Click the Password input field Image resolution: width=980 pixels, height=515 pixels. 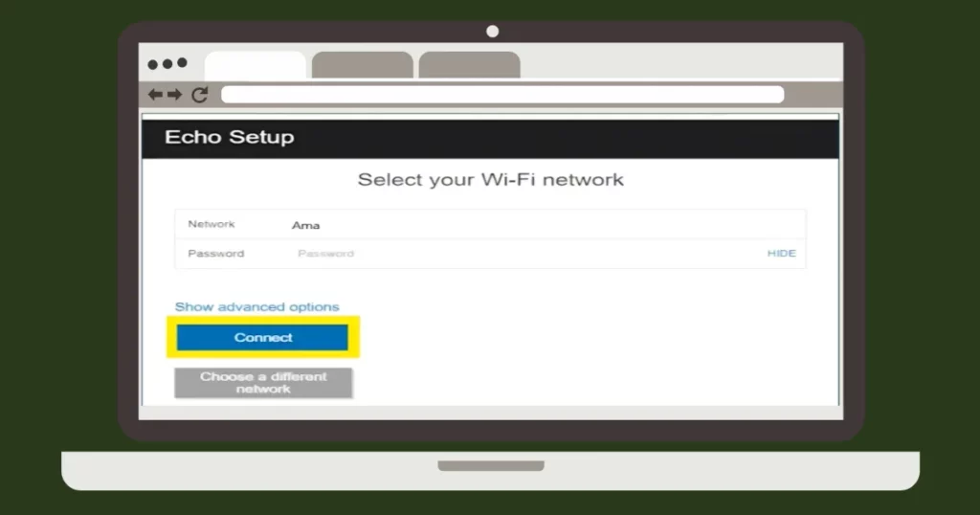click(525, 254)
